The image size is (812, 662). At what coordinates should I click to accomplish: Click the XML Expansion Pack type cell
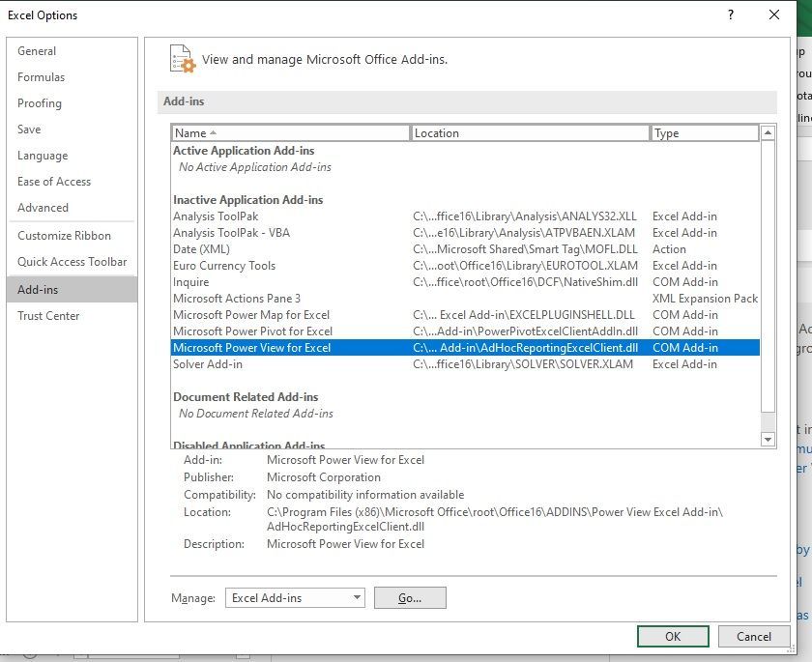click(x=706, y=299)
